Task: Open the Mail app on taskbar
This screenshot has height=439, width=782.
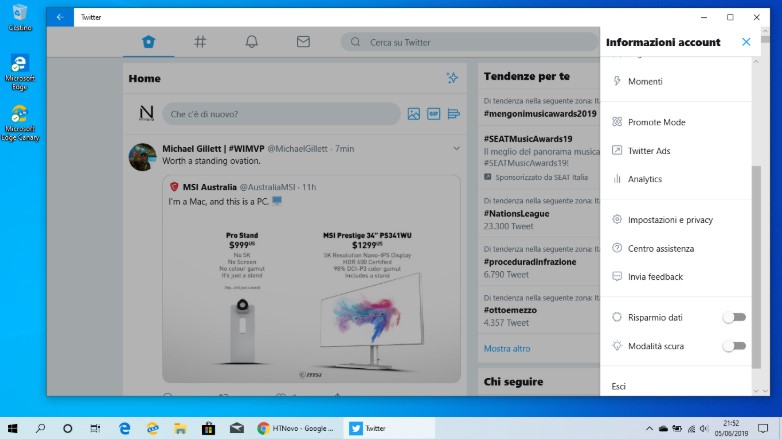Action: pos(236,428)
